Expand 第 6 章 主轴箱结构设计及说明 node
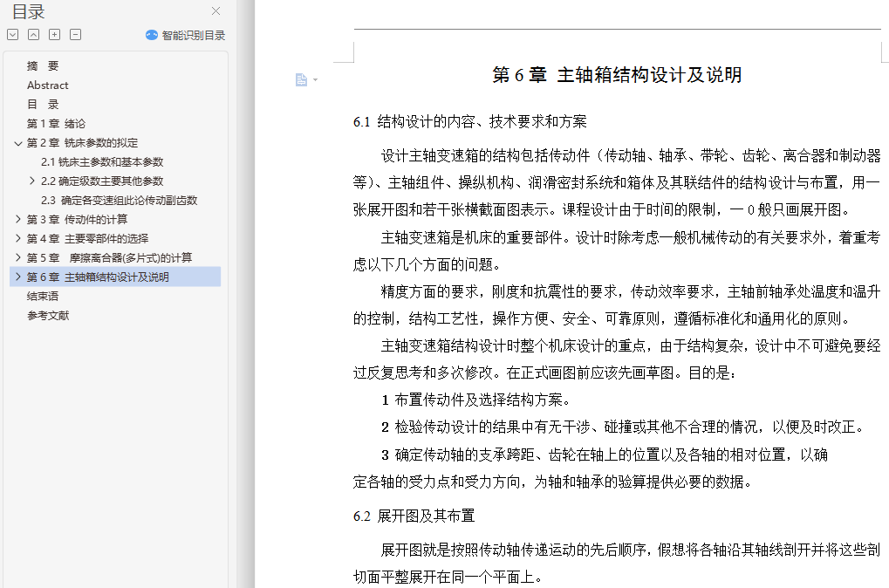Screen dimensions: 889x588 18,277
